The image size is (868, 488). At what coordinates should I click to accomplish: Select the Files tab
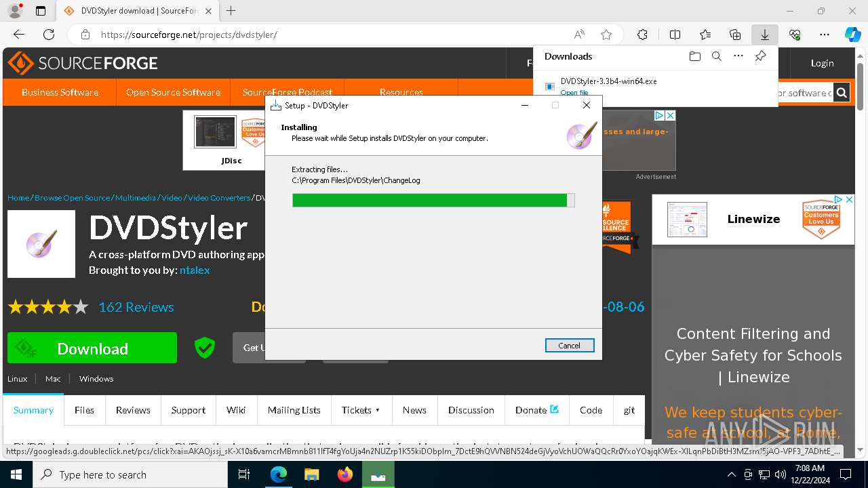84,410
